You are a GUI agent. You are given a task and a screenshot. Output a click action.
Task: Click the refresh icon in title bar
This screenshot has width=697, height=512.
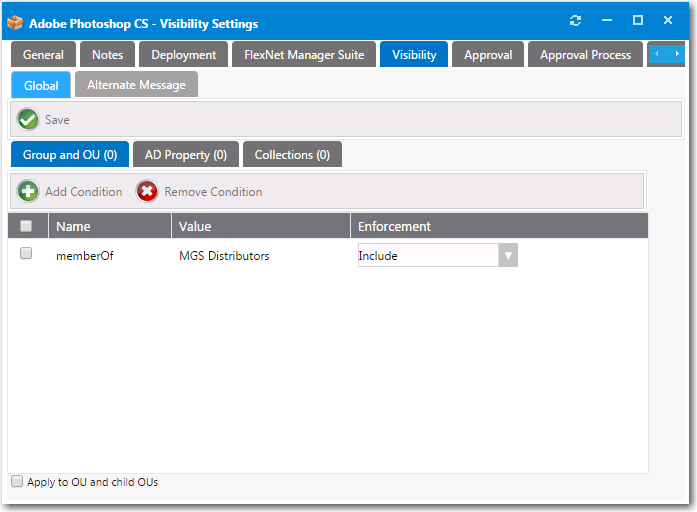575,21
